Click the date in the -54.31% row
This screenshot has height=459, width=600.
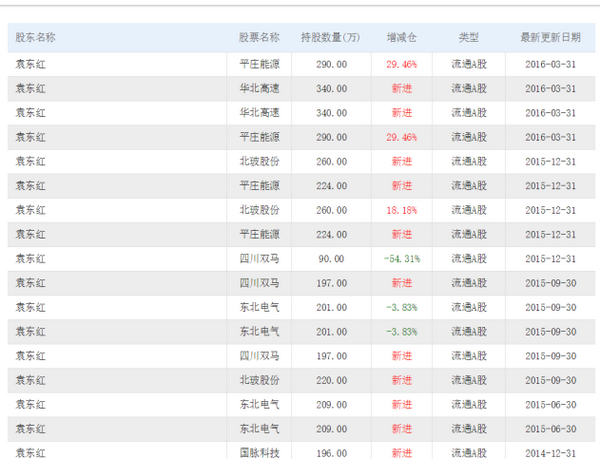550,259
